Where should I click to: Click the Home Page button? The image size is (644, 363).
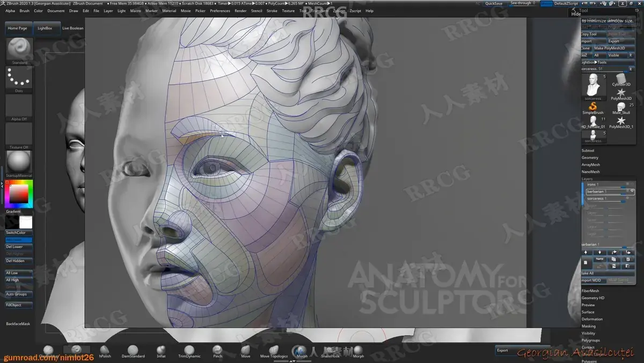tap(18, 28)
